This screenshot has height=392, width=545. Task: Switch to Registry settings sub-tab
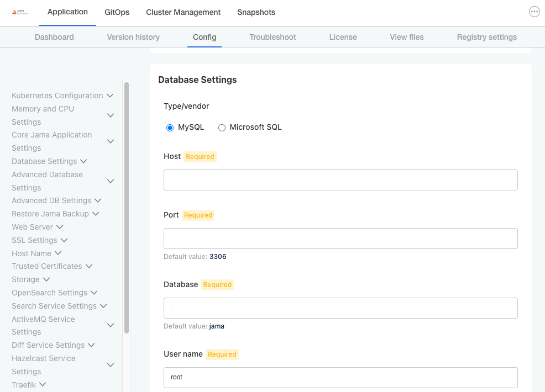pos(486,37)
